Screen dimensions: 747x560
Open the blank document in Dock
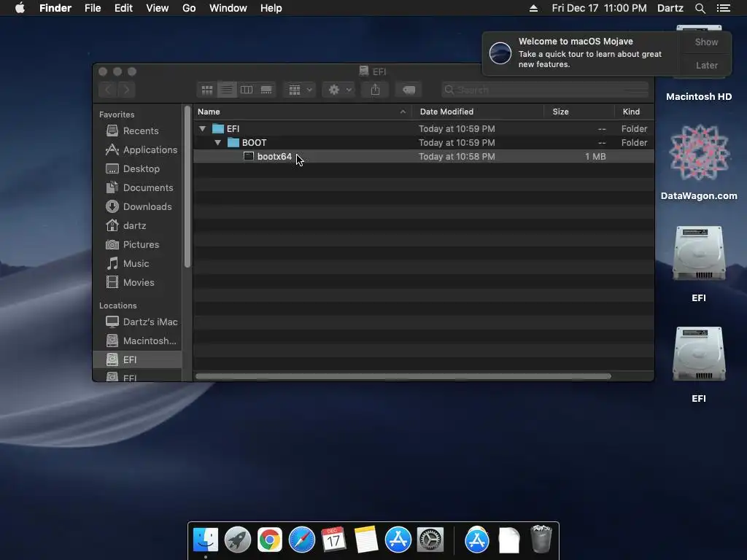(508, 540)
